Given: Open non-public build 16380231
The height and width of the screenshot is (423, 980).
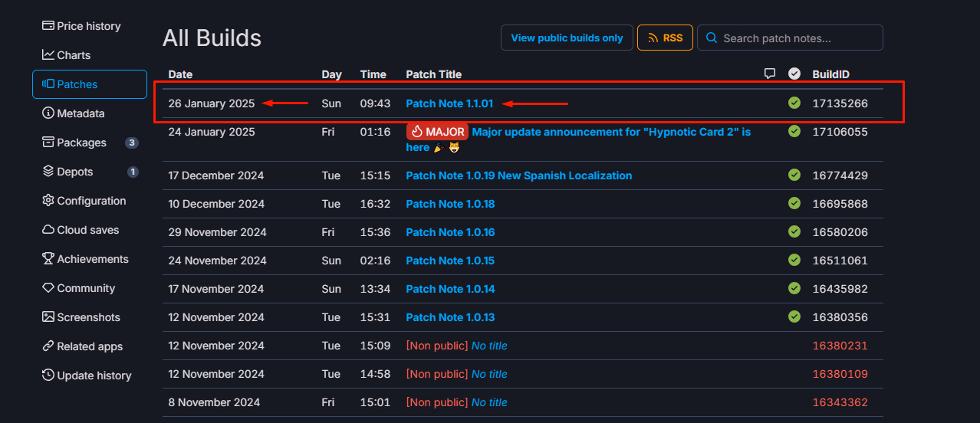Looking at the screenshot, I should click(x=840, y=346).
